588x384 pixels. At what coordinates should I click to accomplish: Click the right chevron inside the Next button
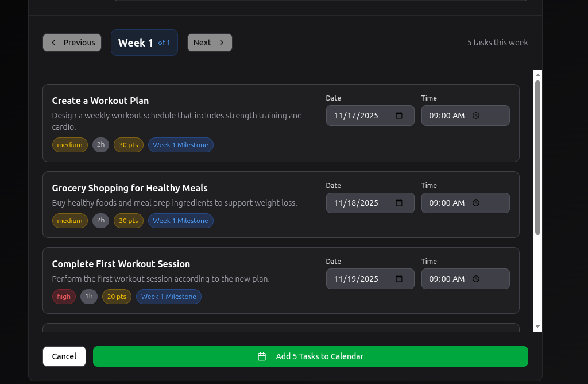222,42
